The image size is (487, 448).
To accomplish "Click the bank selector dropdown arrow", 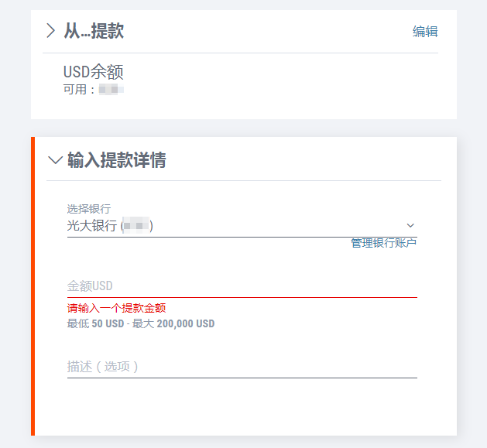I will pos(410,225).
